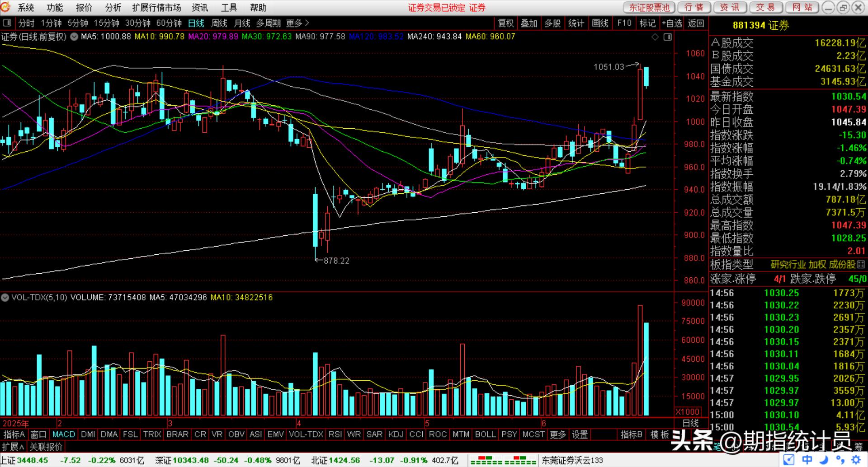Click the diamond marker icon above chart
Screen dimensions: 868x467
[x=655, y=37]
